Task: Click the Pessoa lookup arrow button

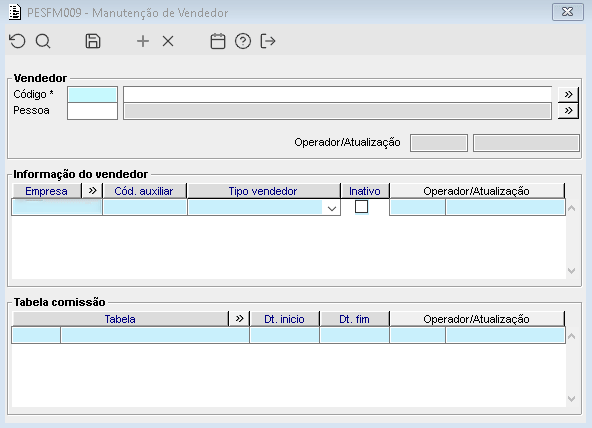Action: [x=568, y=111]
